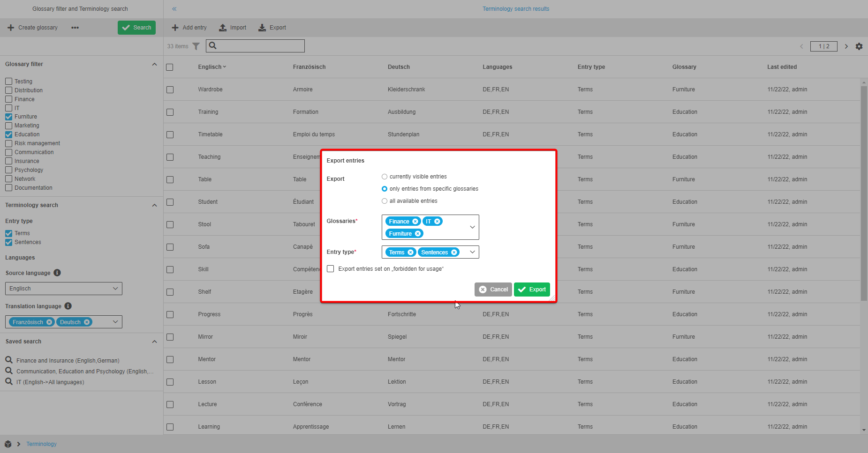Viewport: 868px width, 453px height.
Task: Enable export of forbidden for usage entries
Action: (x=331, y=269)
